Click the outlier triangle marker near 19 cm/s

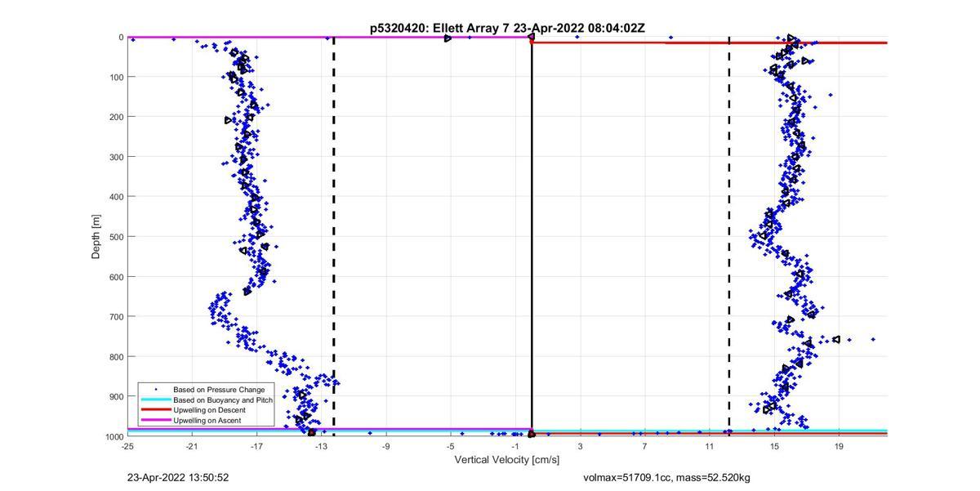836,339
